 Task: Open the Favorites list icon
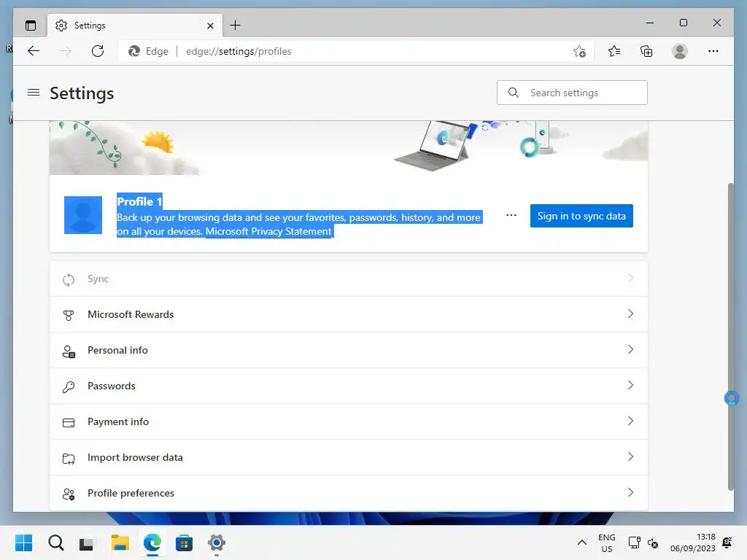tap(614, 51)
